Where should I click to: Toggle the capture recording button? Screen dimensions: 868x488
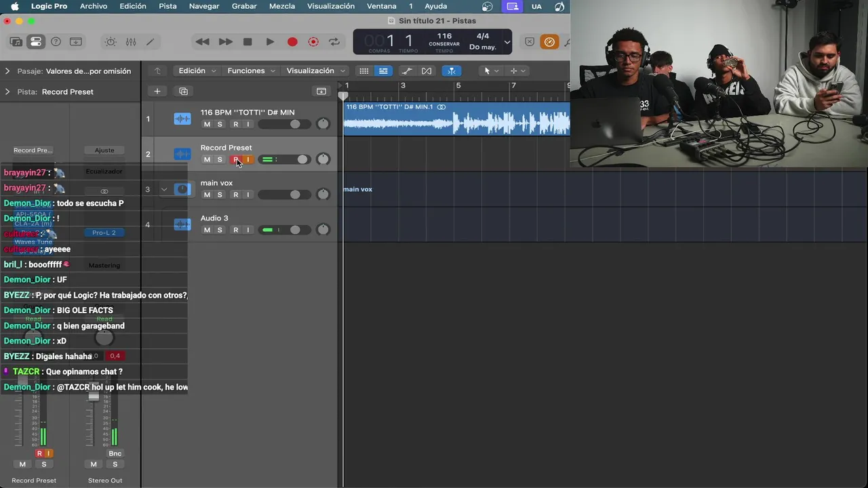(313, 42)
